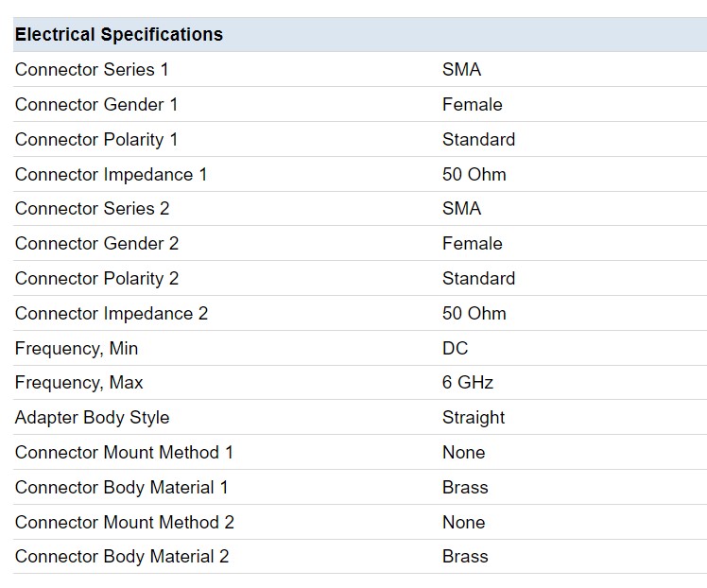Click the Female value for Gender 1
The image size is (707, 588).
[x=472, y=105]
